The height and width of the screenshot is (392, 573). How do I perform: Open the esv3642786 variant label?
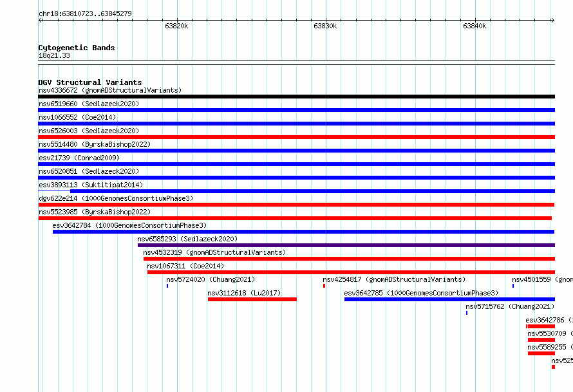click(549, 320)
